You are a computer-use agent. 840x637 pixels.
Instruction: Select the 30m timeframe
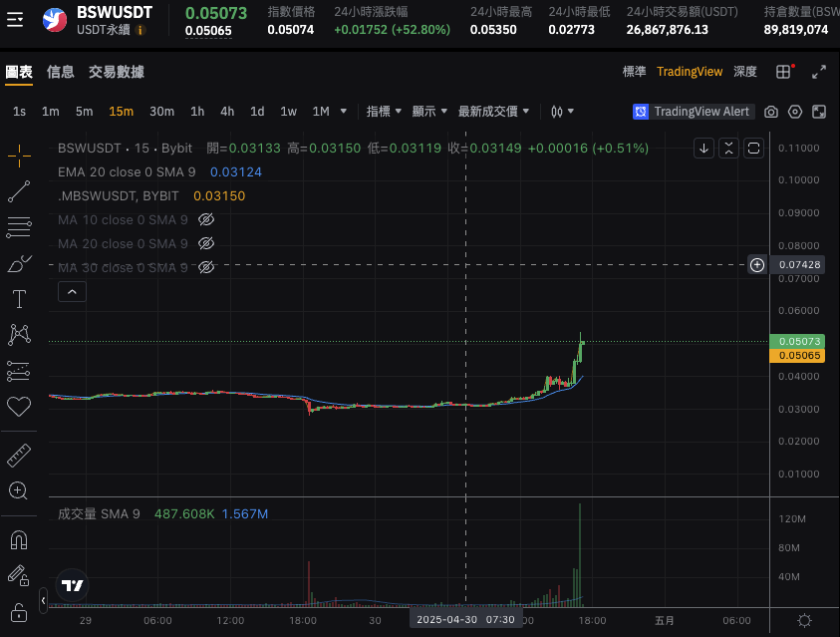(161, 112)
